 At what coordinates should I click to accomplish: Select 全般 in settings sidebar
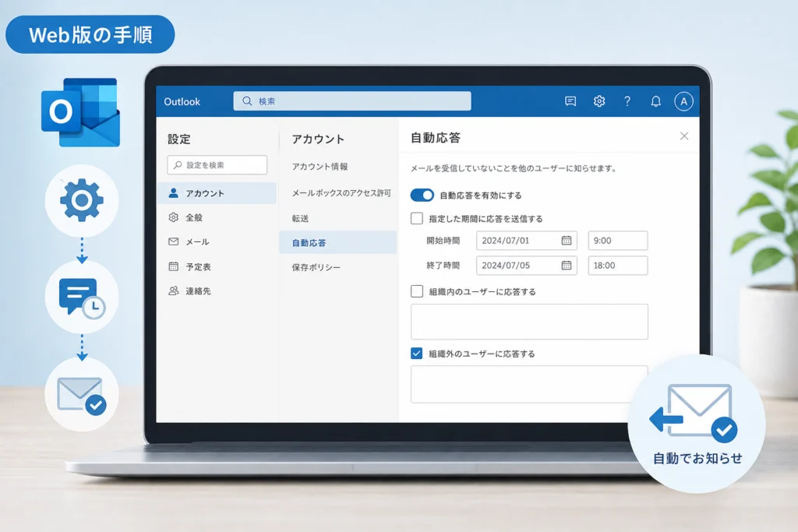click(217, 217)
